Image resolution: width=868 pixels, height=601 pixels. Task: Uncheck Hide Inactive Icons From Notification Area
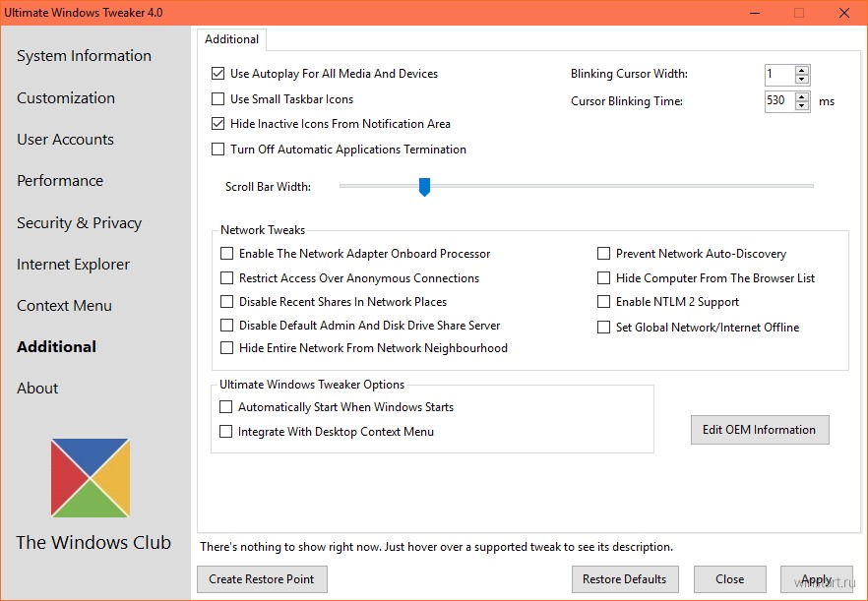pyautogui.click(x=218, y=124)
